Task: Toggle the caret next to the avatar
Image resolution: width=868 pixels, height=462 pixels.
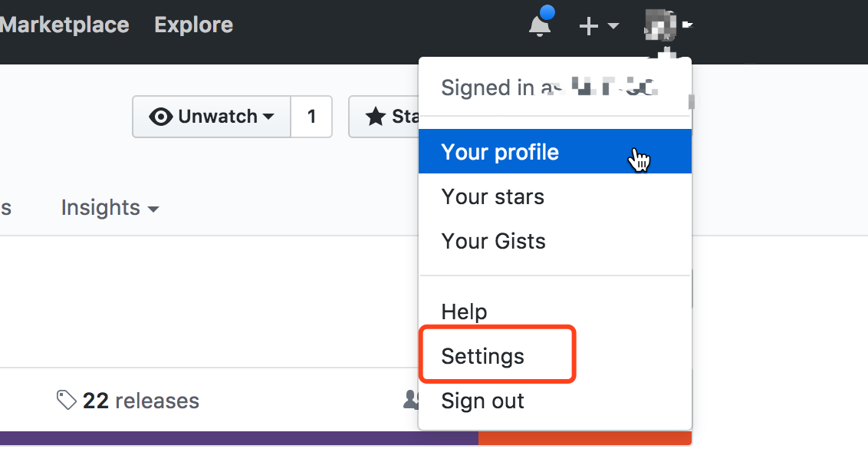Action: point(687,25)
